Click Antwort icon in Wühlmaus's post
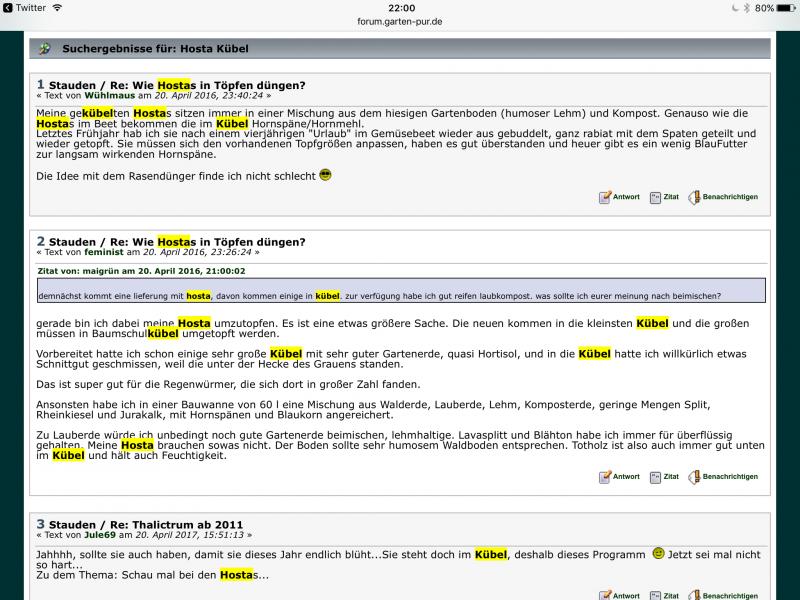The image size is (800, 600). pyautogui.click(x=605, y=197)
